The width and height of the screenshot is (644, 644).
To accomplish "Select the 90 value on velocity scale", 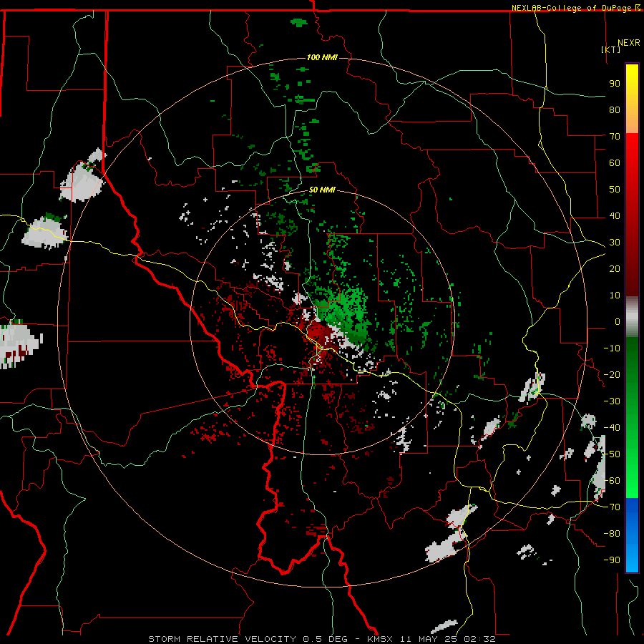I will click(x=615, y=84).
